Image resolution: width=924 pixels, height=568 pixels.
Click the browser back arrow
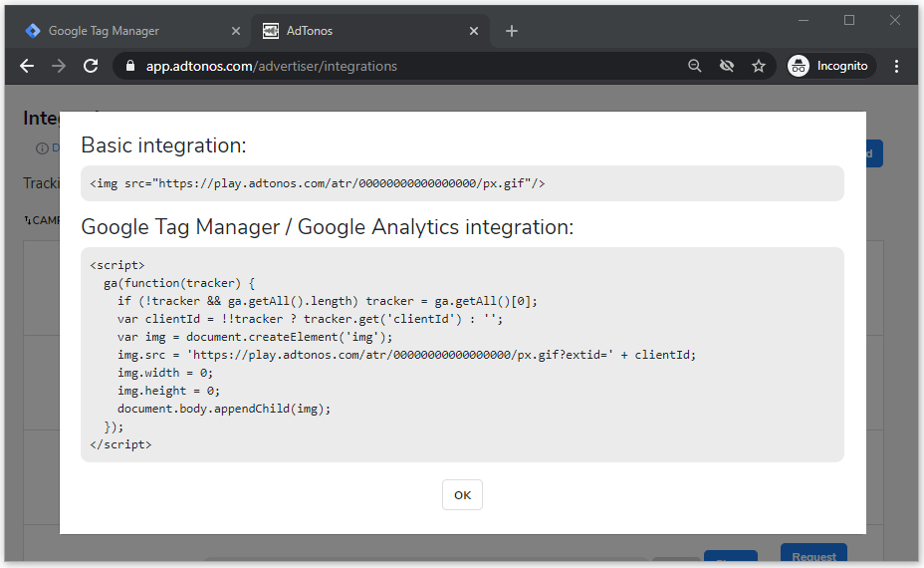(x=27, y=66)
